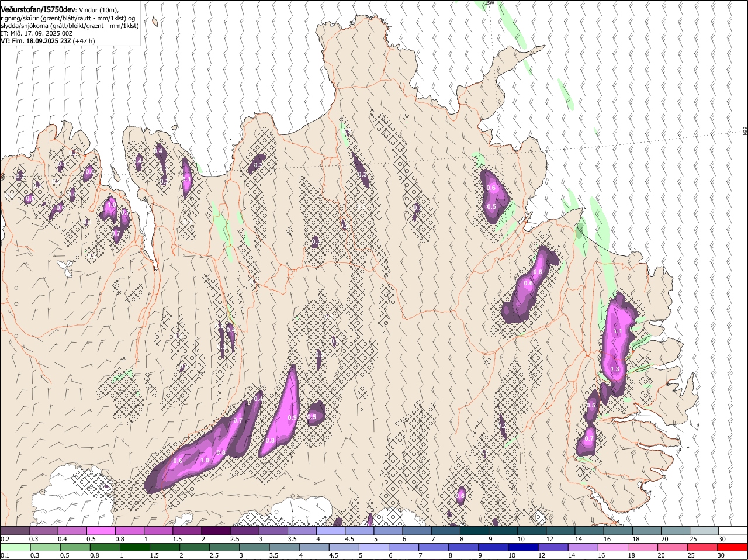Click the "IT: Mið. 17. 09. 2025 00Z" line
Viewport: 748px width, 560px height.
tap(37, 33)
